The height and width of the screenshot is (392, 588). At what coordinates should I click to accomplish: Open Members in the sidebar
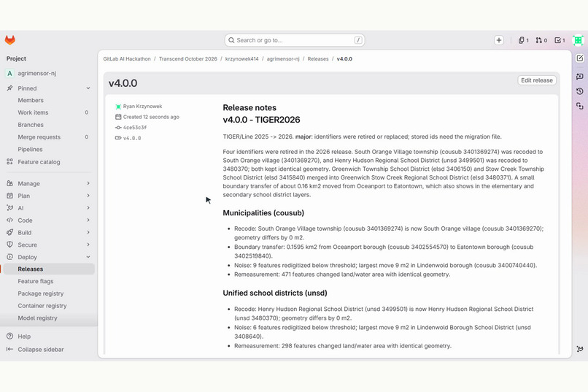[49, 100]
